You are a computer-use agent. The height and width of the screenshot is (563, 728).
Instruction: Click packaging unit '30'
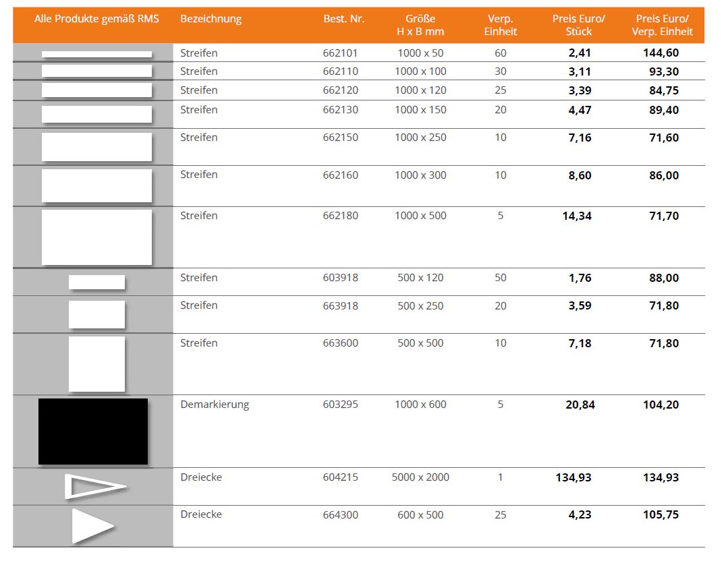(500, 71)
